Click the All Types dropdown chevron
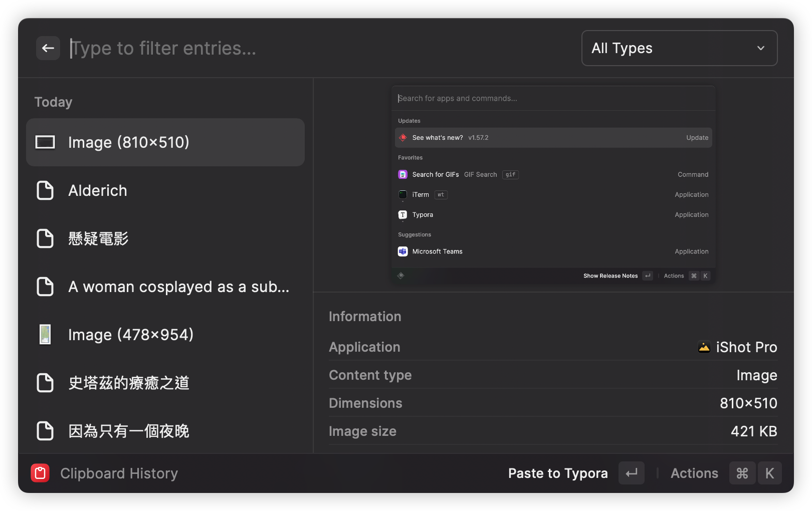Viewport: 812px width, 511px height. 760,48
